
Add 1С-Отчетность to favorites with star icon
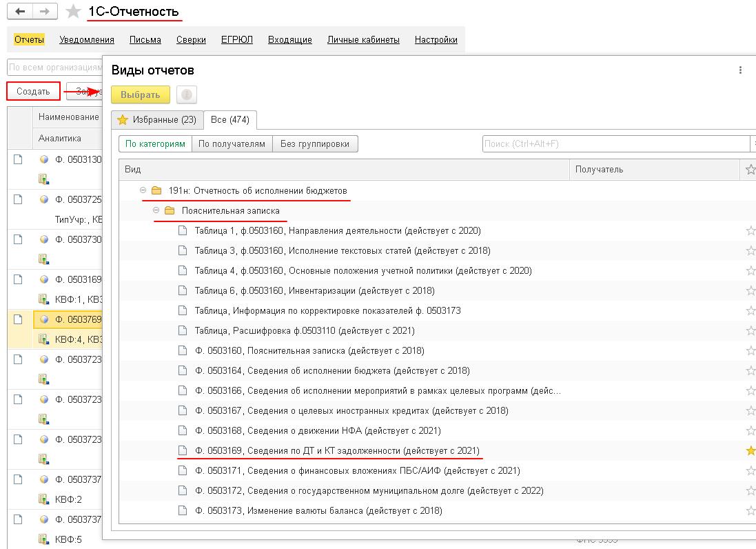point(73,12)
